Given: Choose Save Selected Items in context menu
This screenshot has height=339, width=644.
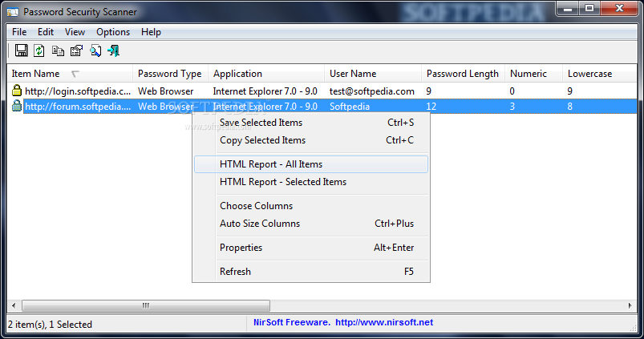Looking at the screenshot, I should pyautogui.click(x=311, y=123).
